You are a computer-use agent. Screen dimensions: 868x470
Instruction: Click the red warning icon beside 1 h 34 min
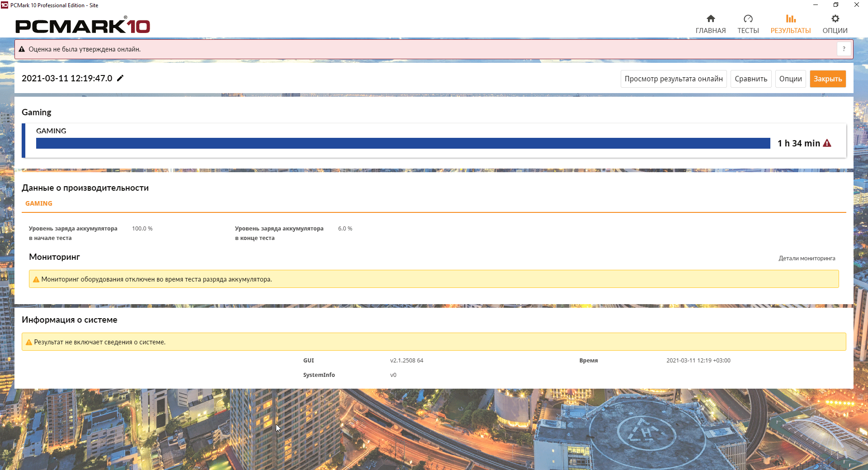point(827,143)
